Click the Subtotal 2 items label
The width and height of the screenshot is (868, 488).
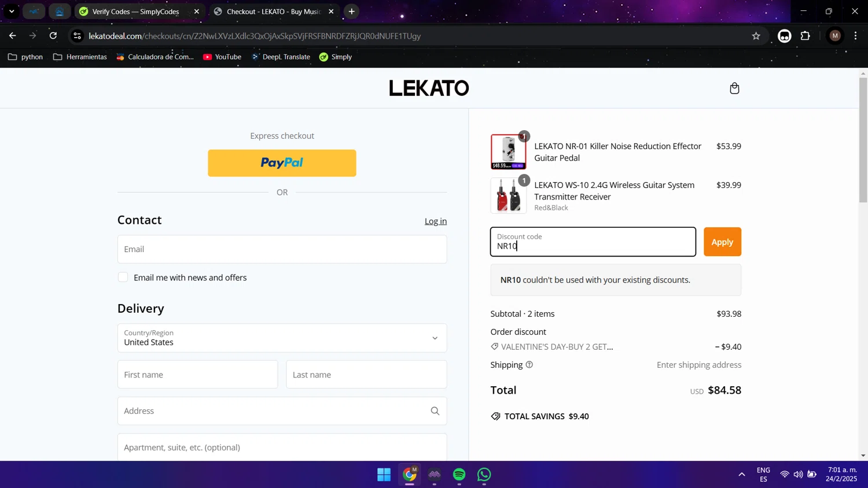click(523, 314)
